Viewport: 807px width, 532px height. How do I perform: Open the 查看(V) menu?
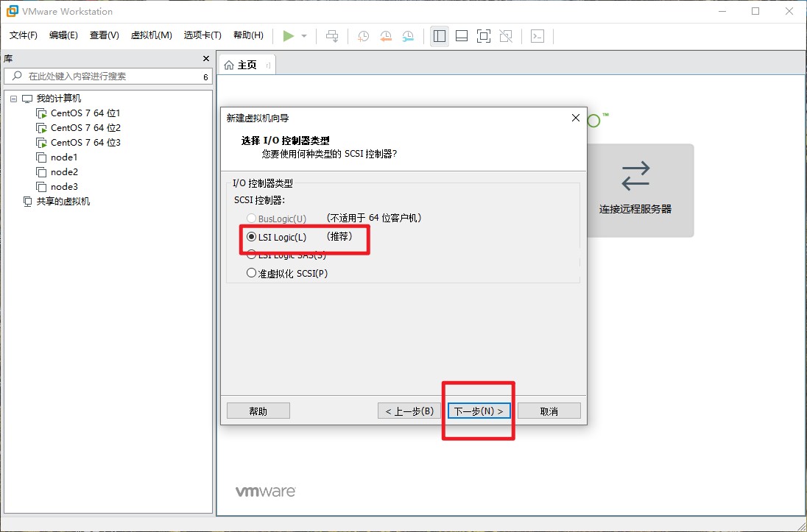105,35
